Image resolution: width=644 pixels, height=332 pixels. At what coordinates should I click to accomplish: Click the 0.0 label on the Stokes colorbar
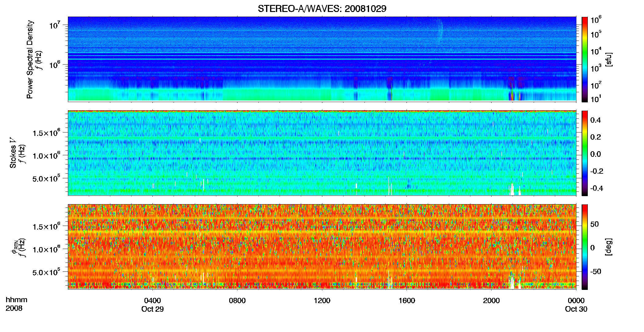(595, 154)
